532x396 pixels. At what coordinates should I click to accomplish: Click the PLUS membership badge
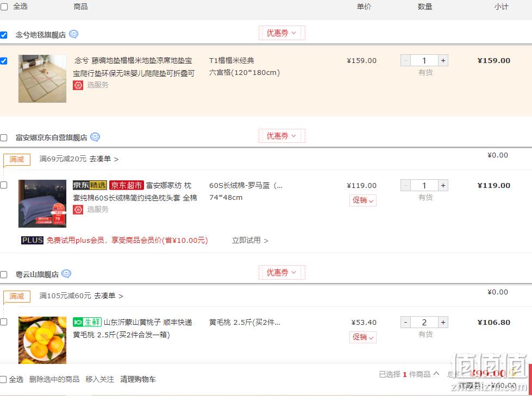(x=32, y=241)
